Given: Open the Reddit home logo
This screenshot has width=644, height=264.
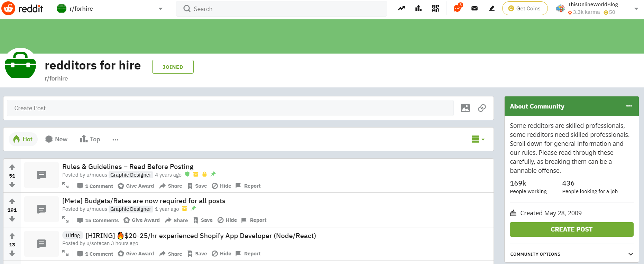Looking at the screenshot, I should pos(22,9).
